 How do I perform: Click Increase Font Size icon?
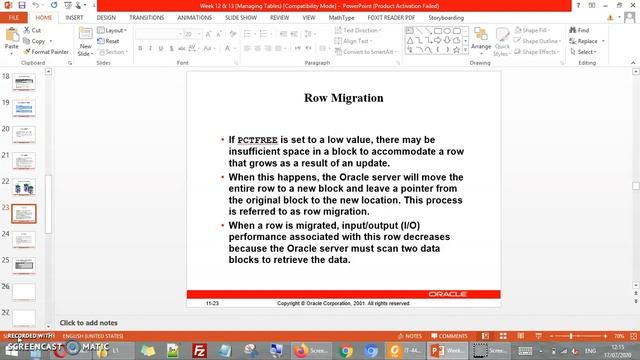pyautogui.click(x=209, y=34)
